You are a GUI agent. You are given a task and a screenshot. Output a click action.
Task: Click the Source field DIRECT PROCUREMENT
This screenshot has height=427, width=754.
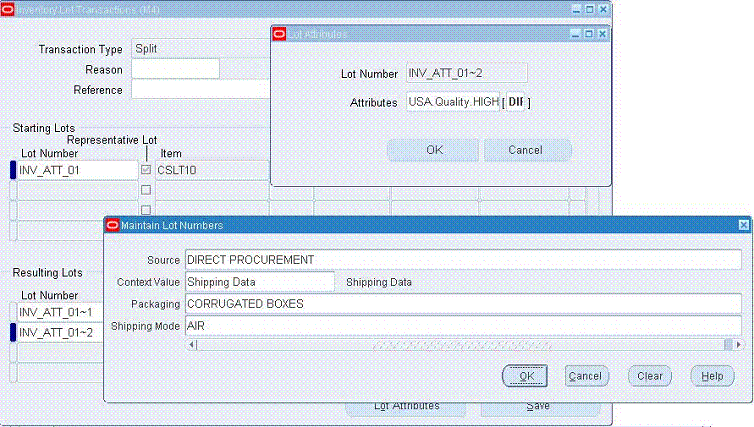pyautogui.click(x=463, y=260)
